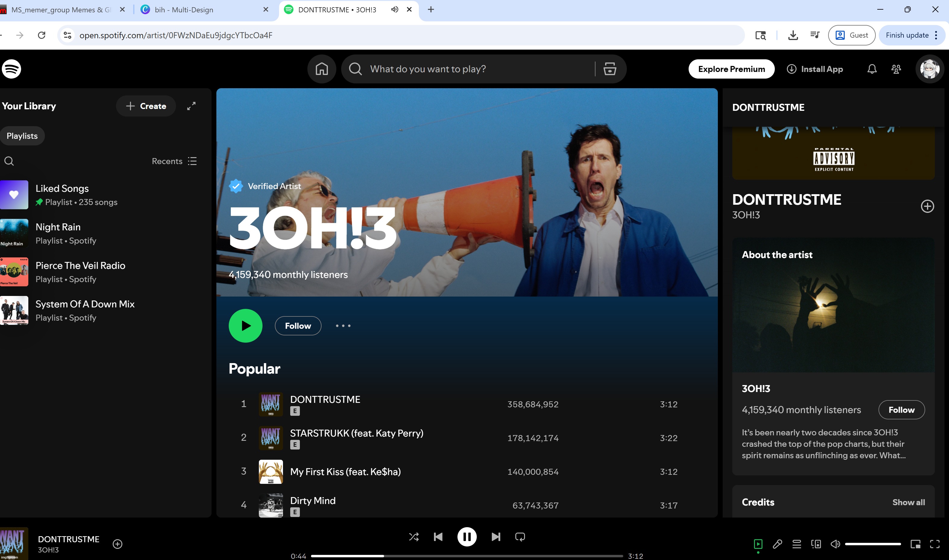Open the Friend Activity icon
Viewport: 949px width, 560px height.
[x=896, y=69]
